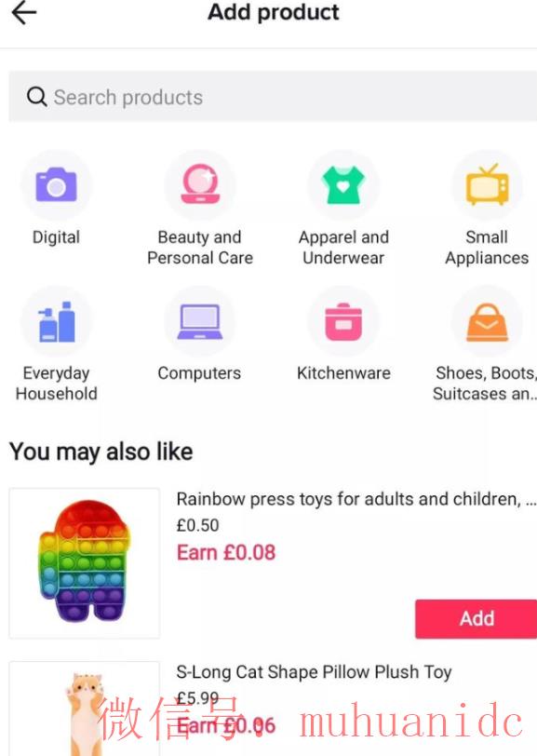Go back using the arrow icon
This screenshot has height=756, width=537.
point(23,12)
